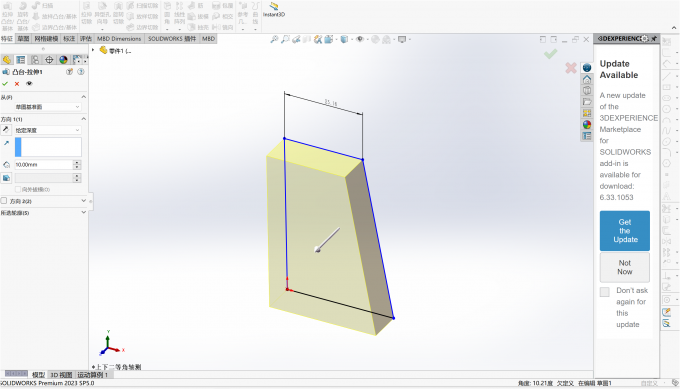Expand the 零件1 tree node
This screenshot has height=389, width=680.
93,50
